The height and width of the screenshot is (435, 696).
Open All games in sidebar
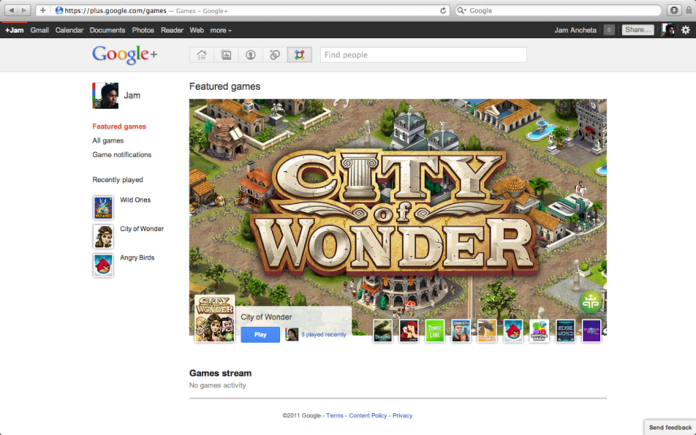pos(108,141)
